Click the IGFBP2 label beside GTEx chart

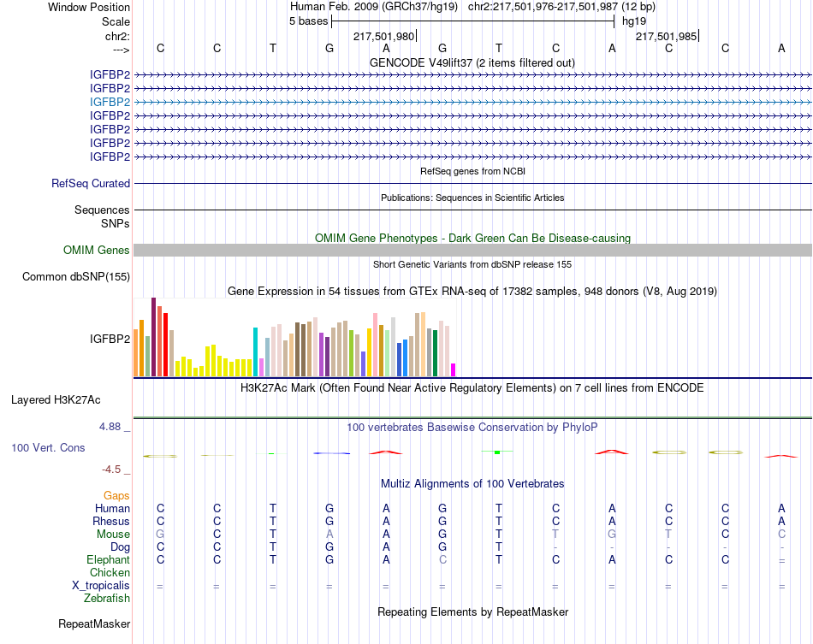point(110,339)
